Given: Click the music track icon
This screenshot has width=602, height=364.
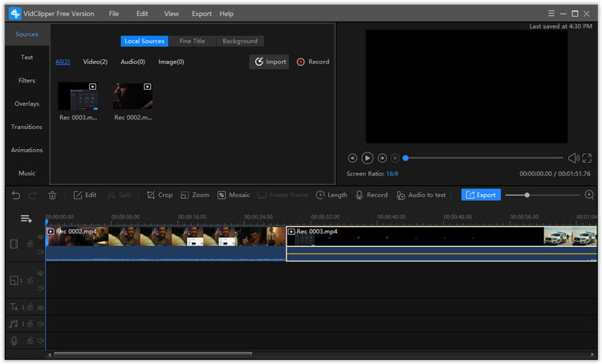Looking at the screenshot, I should point(14,324).
